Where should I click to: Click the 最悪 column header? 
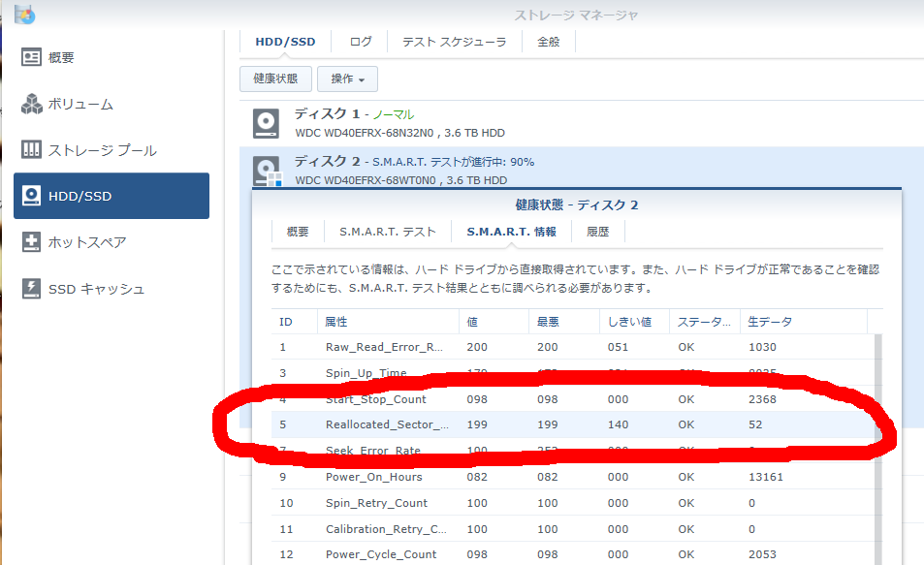[564, 322]
